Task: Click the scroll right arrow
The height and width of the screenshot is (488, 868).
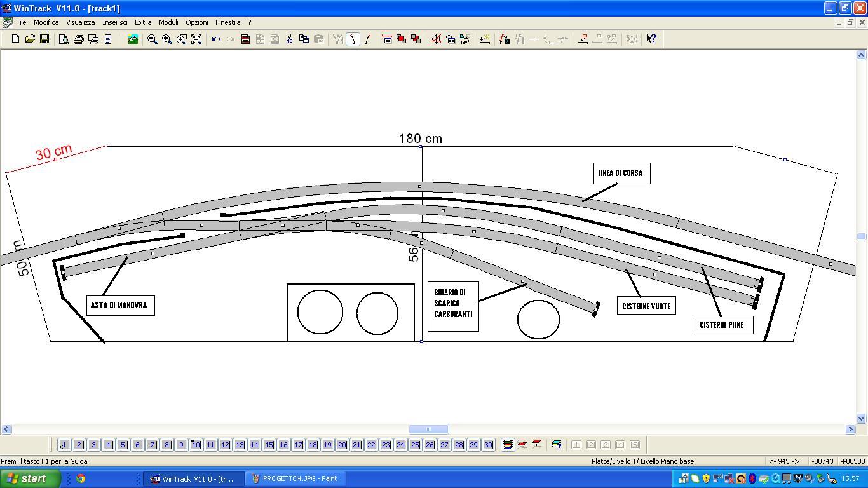Action: (x=851, y=430)
